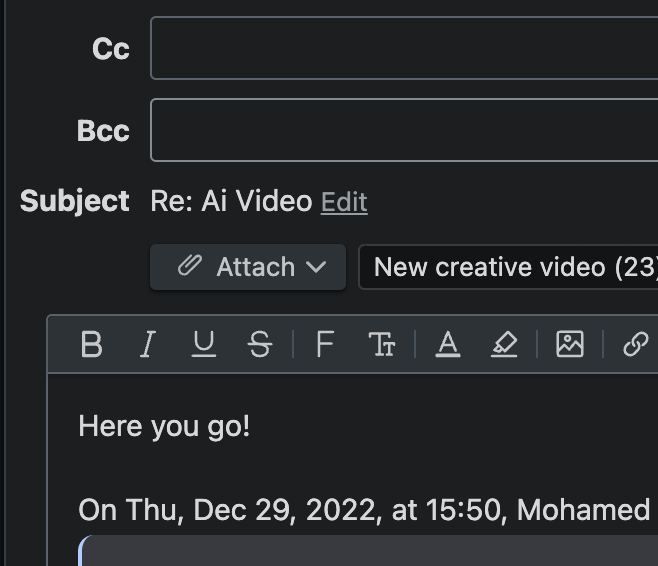
Task: Click on "Here you go!" message text
Action: (x=164, y=427)
